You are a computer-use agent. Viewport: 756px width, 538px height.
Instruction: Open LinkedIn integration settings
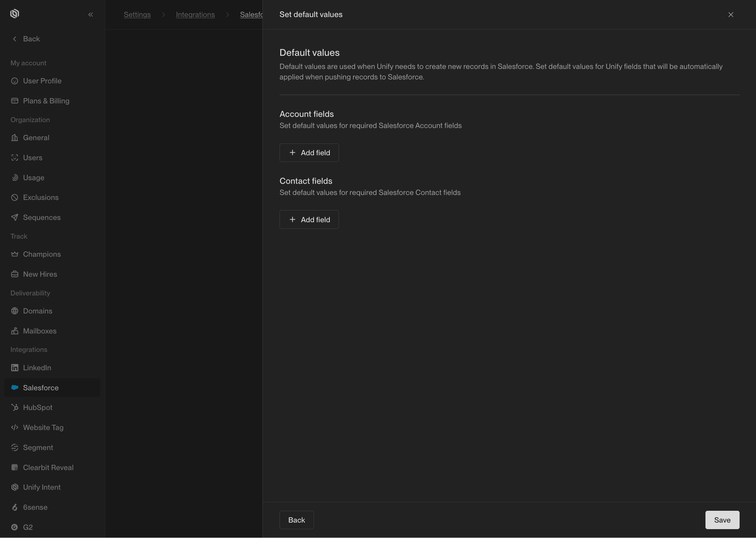point(37,368)
